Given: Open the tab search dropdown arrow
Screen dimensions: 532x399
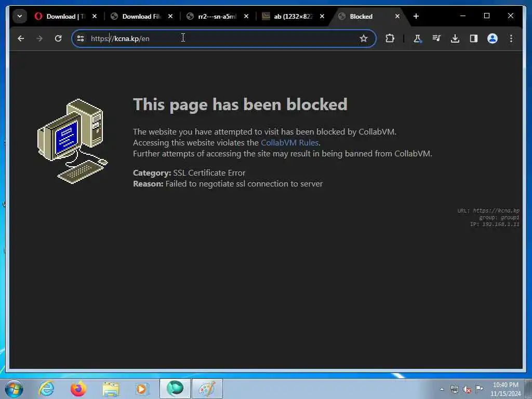Looking at the screenshot, I should point(20,16).
